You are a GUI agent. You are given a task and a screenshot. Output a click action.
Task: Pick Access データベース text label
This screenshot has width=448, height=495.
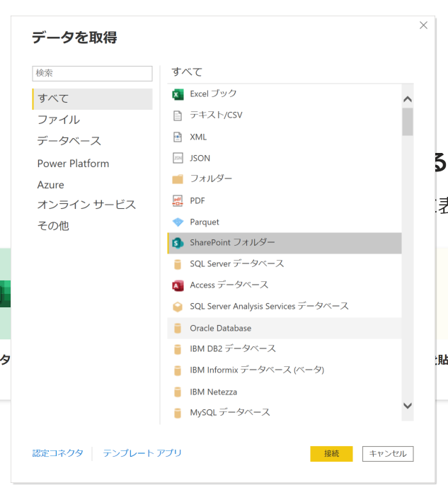pos(229,285)
